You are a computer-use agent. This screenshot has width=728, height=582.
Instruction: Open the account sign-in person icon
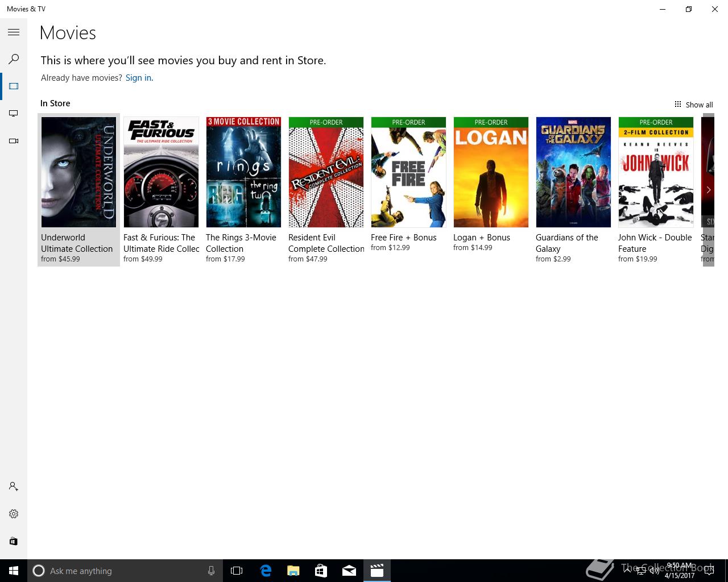click(x=14, y=487)
